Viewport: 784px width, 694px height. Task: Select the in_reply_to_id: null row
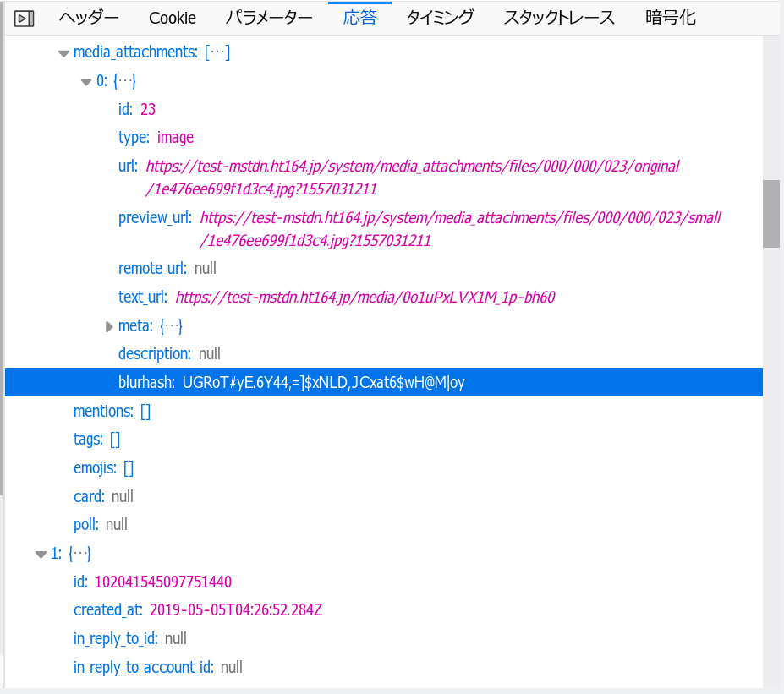[x=383, y=639]
